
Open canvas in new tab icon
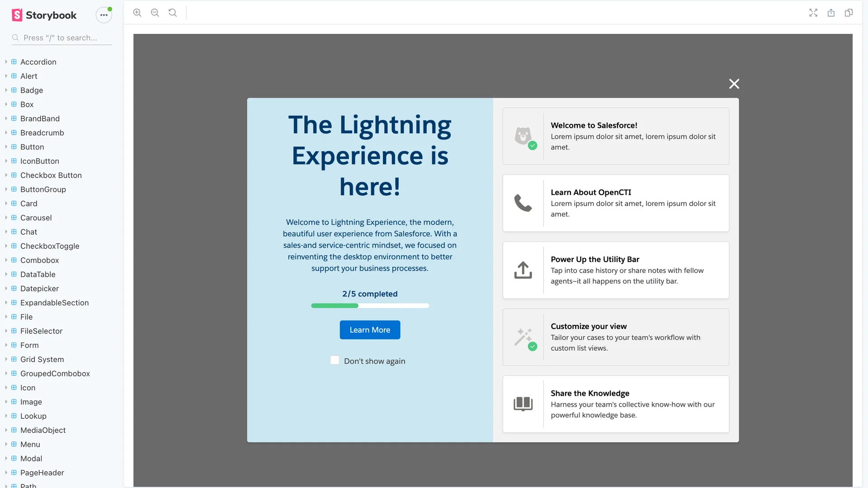point(831,13)
